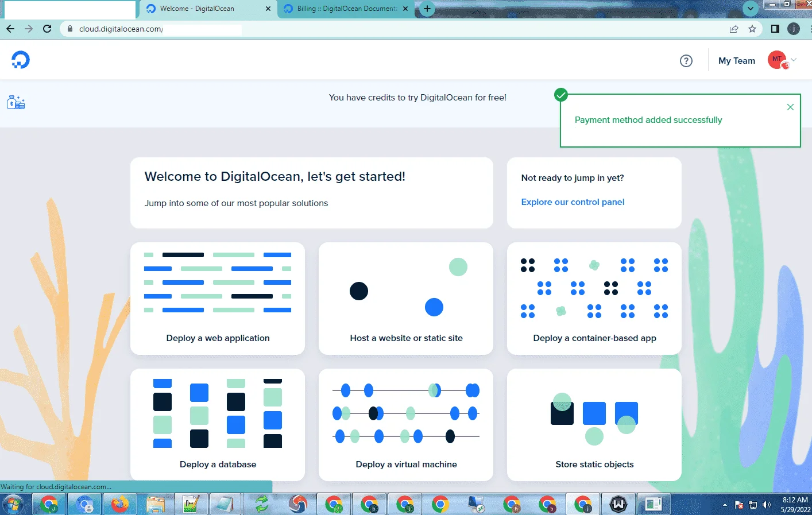Open the remote desktop taskbar icon

click(x=476, y=505)
